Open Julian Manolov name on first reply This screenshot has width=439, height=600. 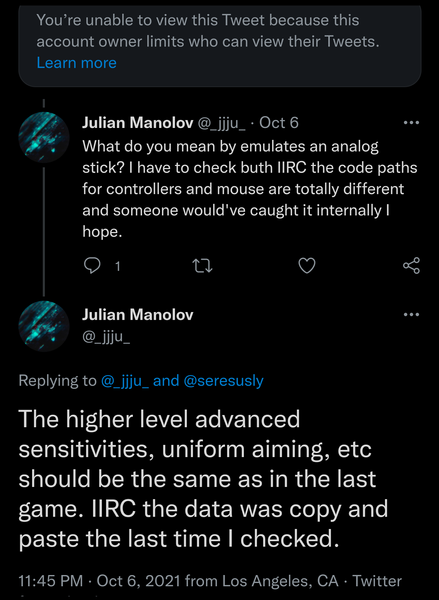(x=138, y=123)
